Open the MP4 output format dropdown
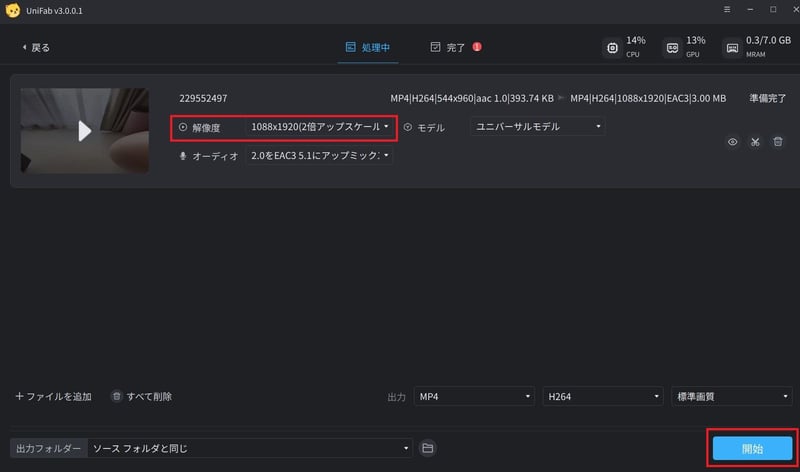Image resolution: width=800 pixels, height=472 pixels. pyautogui.click(x=474, y=397)
